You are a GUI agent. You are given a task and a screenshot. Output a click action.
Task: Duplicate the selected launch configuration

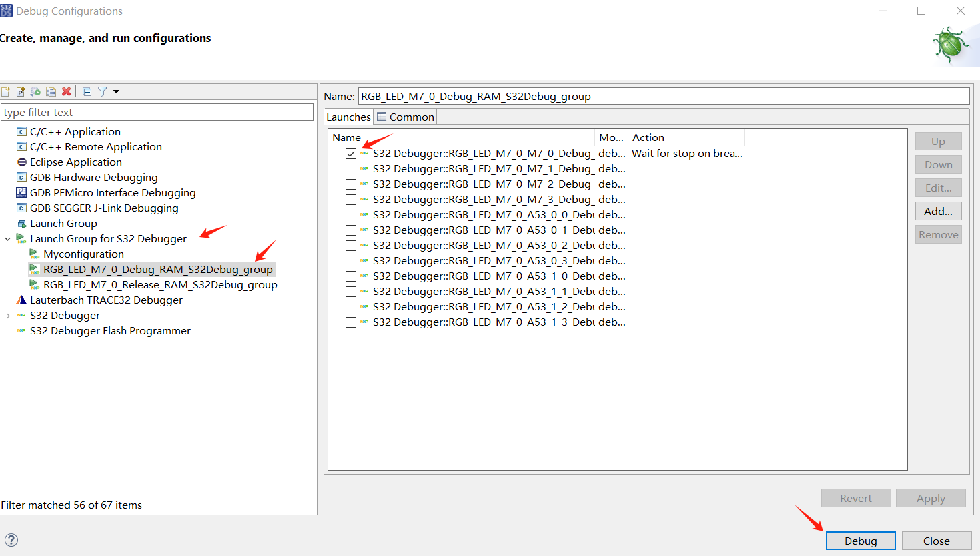[x=51, y=91]
